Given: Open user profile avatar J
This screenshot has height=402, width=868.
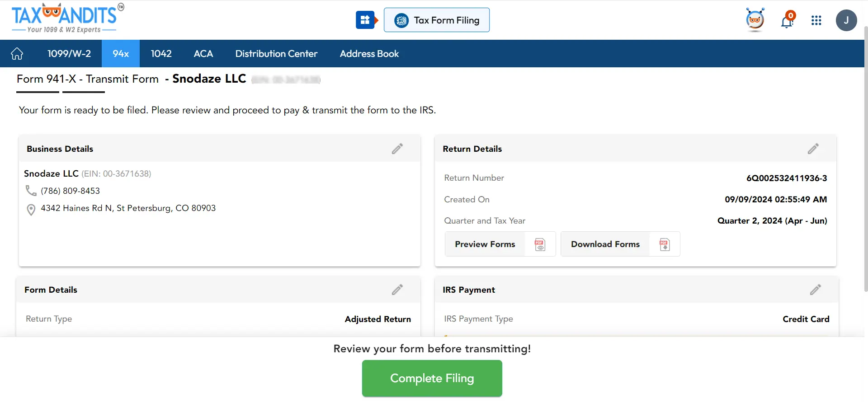Looking at the screenshot, I should click(846, 20).
